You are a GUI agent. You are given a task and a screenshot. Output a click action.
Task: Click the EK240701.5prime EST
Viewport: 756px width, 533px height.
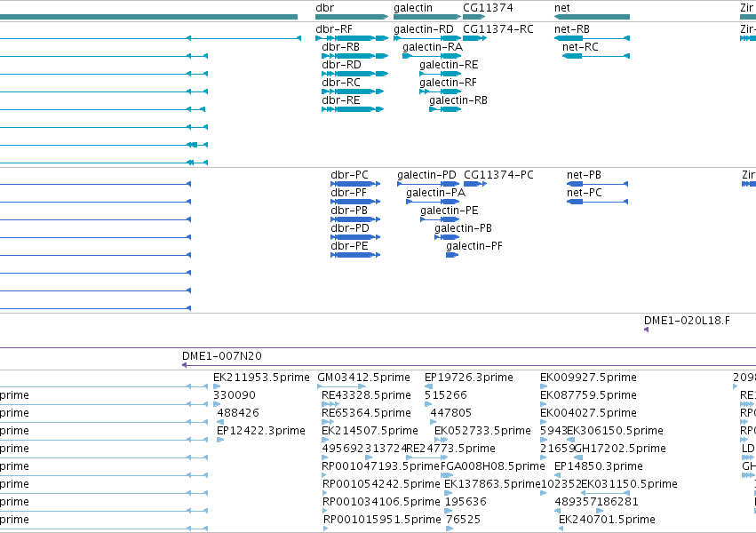coord(561,529)
